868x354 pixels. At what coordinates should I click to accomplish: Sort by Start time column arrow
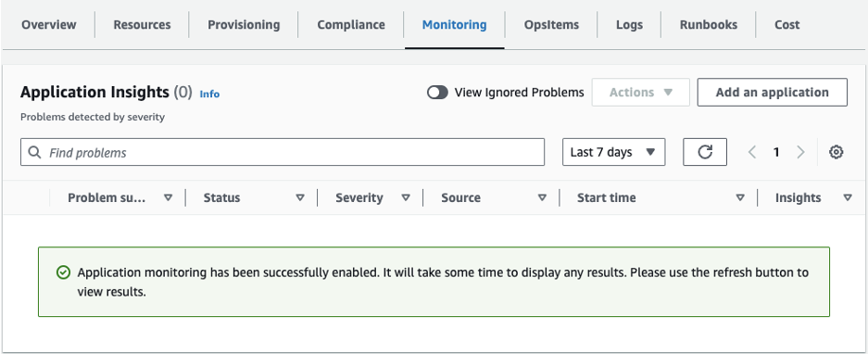coord(739,197)
